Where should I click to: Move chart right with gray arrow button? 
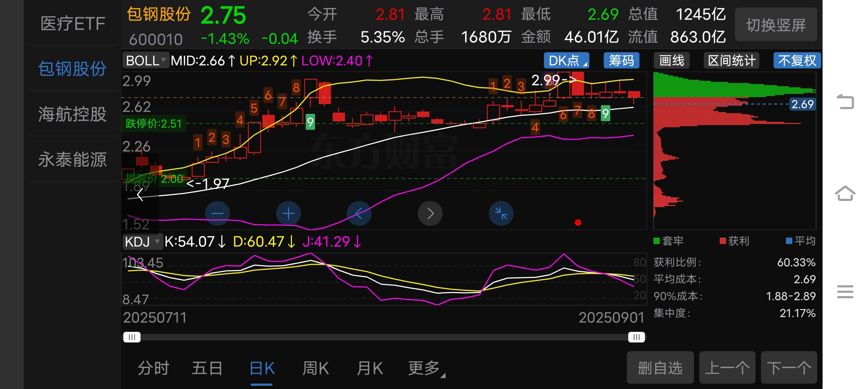pos(430,214)
